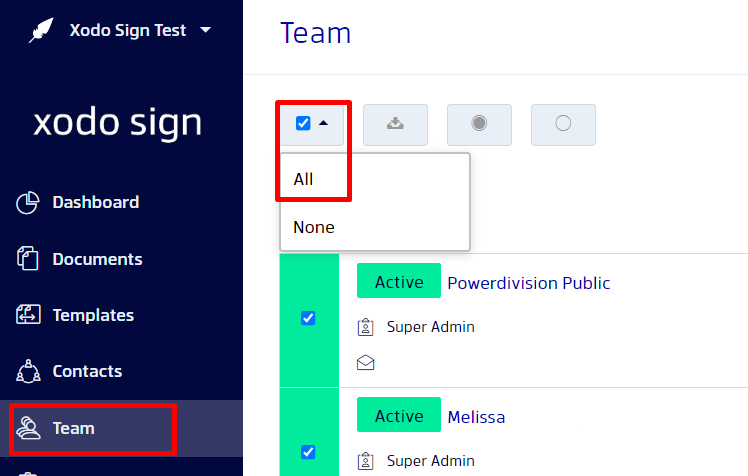Open the Melissa member link
Image resolution: width=748 pixels, height=476 pixels.
(476, 417)
